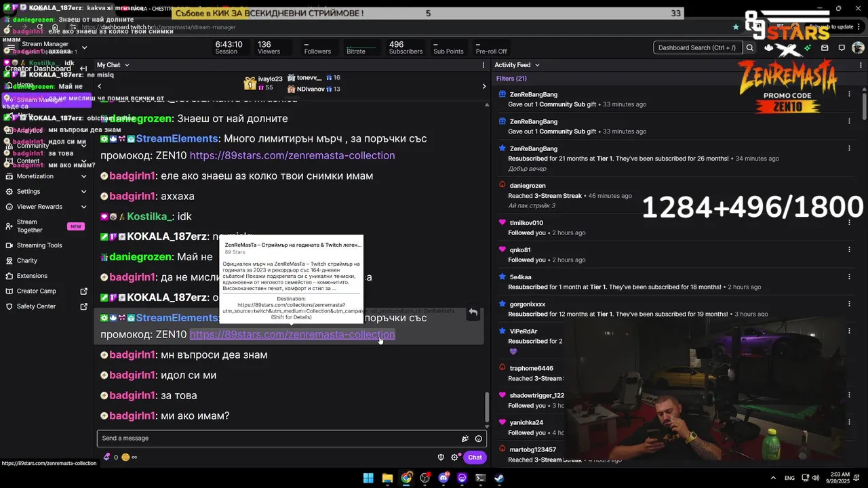Click the Bitrate stat tile
The image size is (868, 488).
pyautogui.click(x=361, y=47)
